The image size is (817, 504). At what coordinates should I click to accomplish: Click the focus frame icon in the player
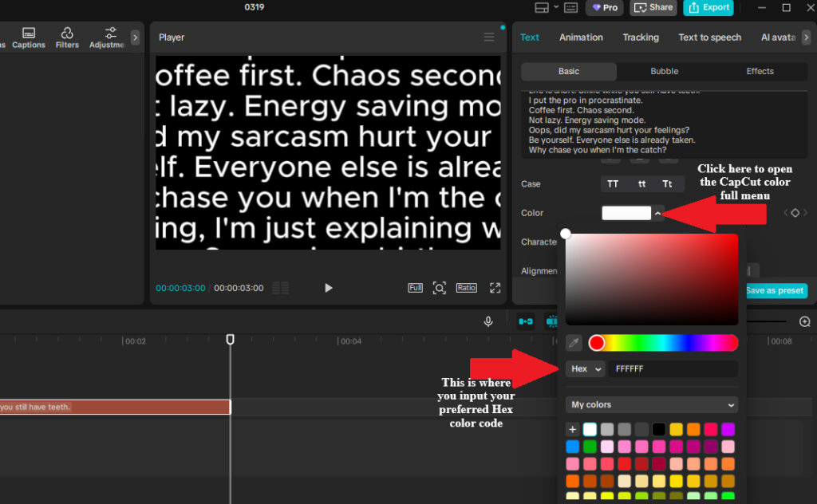coord(440,288)
